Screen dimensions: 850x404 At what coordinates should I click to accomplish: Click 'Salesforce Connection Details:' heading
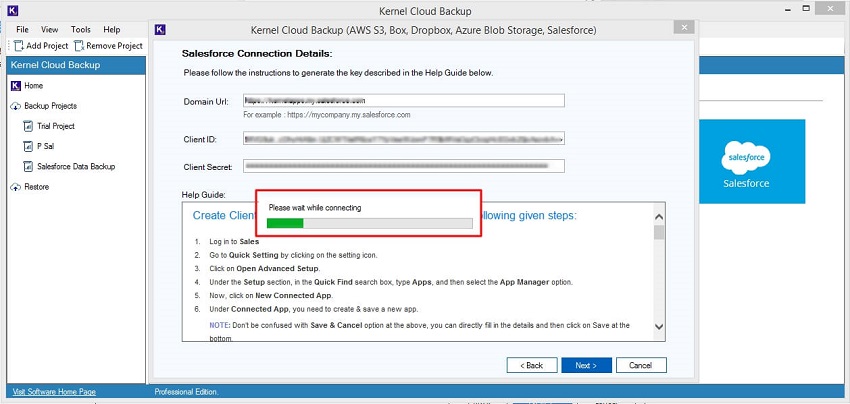point(256,54)
